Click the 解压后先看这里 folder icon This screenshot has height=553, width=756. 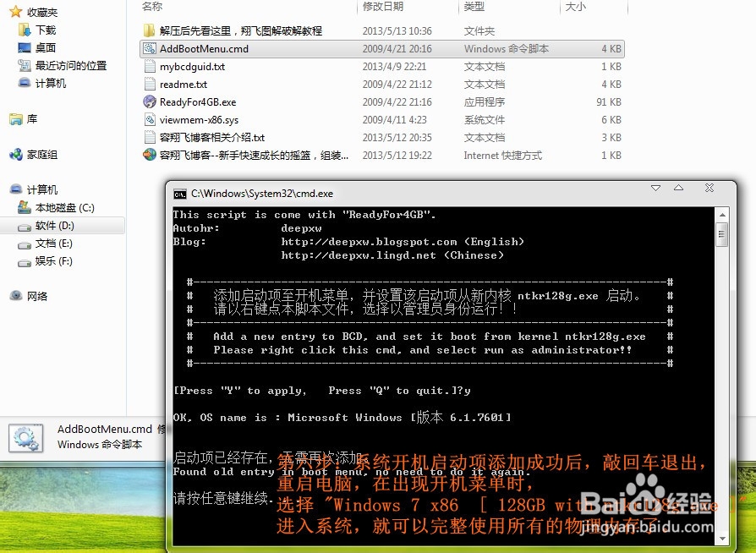(150, 30)
